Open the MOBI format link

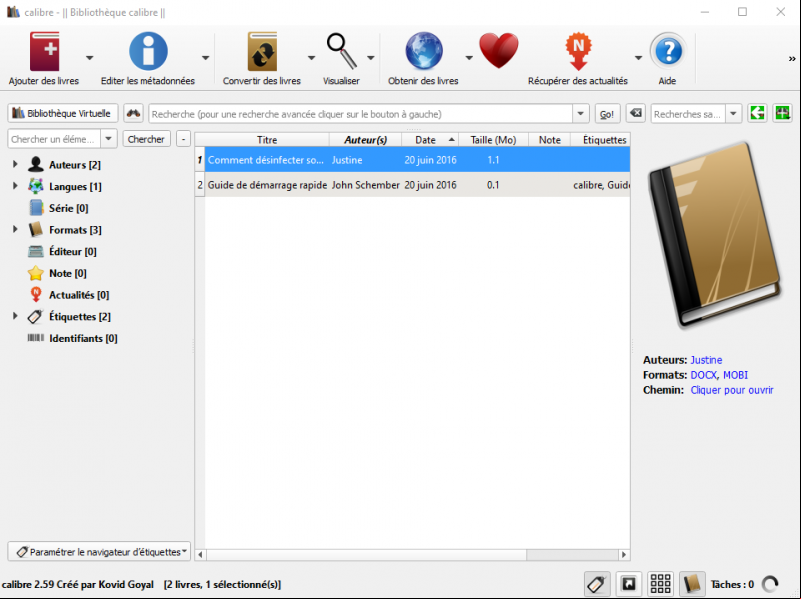point(735,375)
